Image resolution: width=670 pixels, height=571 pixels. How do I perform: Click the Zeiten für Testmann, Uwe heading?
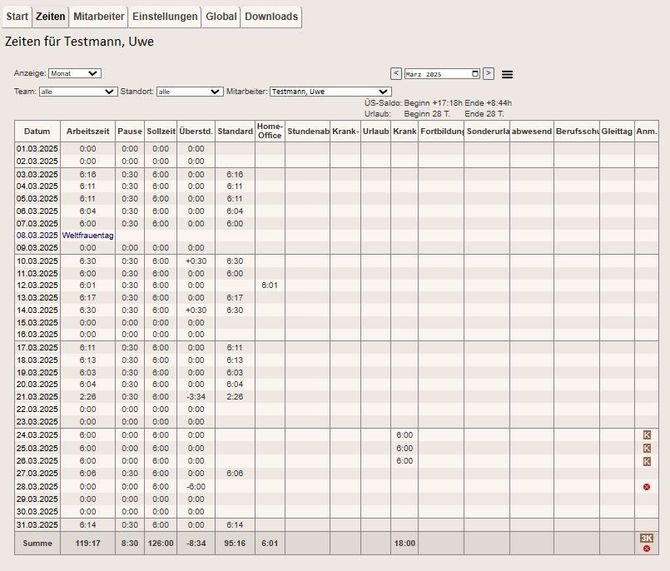79,41
